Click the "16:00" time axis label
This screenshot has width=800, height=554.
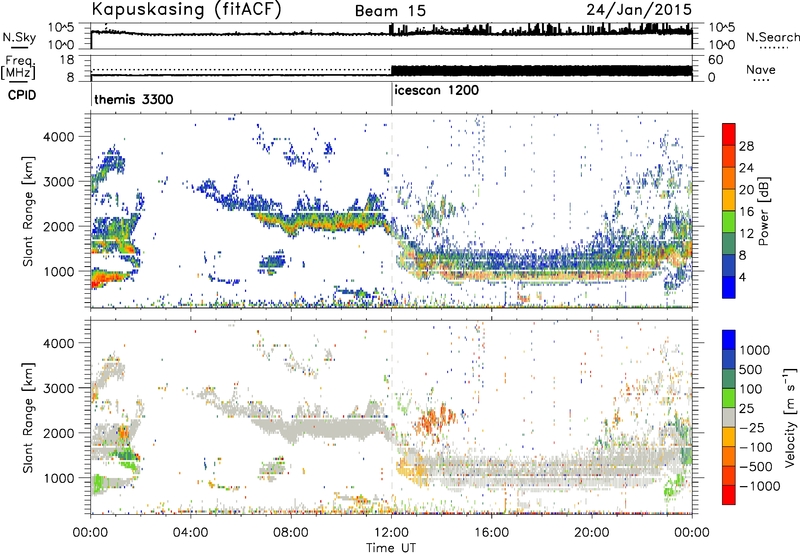click(x=491, y=533)
